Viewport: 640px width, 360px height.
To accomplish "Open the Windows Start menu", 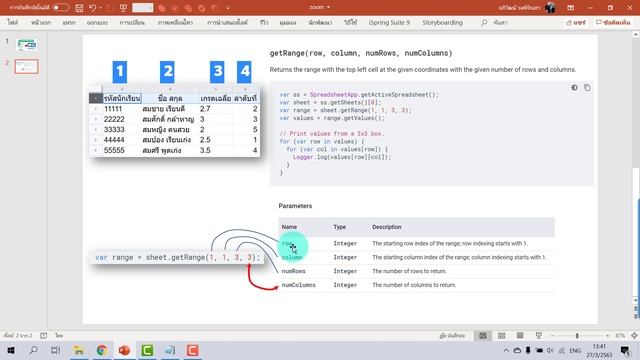I will point(11,350).
